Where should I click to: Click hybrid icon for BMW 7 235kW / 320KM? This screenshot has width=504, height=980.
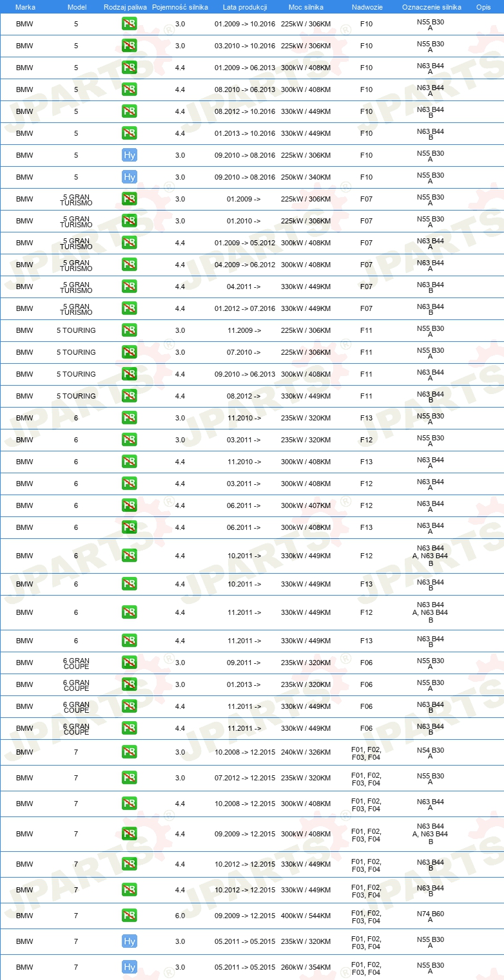tap(129, 941)
